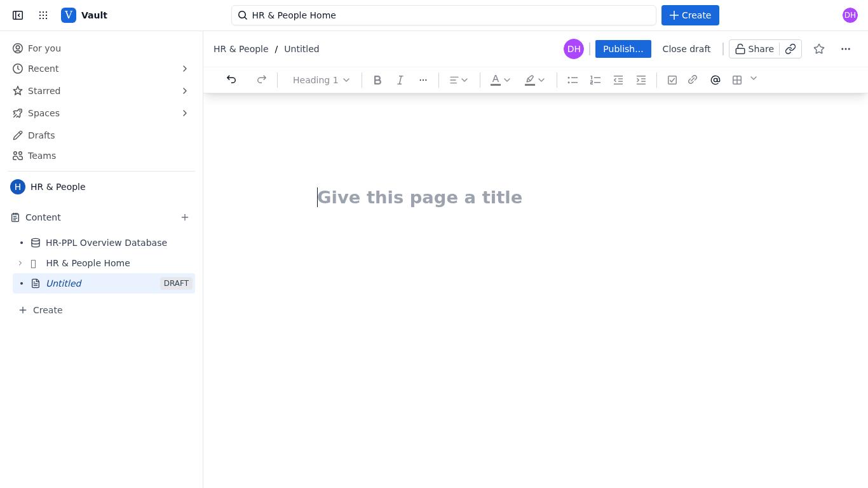This screenshot has height=488, width=868.
Task: Collapse the sidebar with the panel icon
Action: tap(18, 15)
